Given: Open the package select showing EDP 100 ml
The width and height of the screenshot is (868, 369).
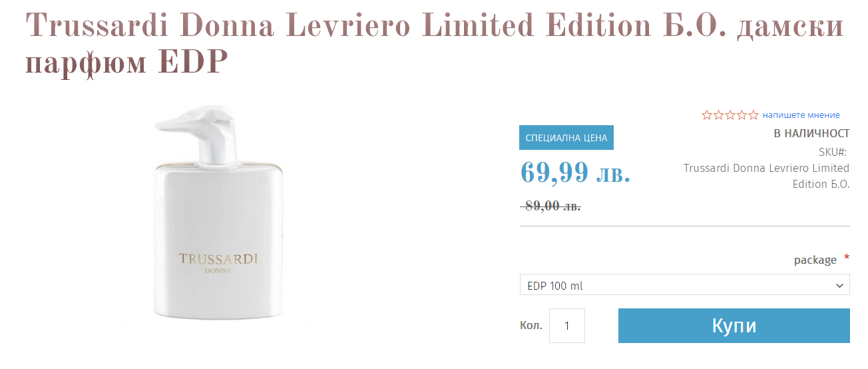Looking at the screenshot, I should (684, 285).
